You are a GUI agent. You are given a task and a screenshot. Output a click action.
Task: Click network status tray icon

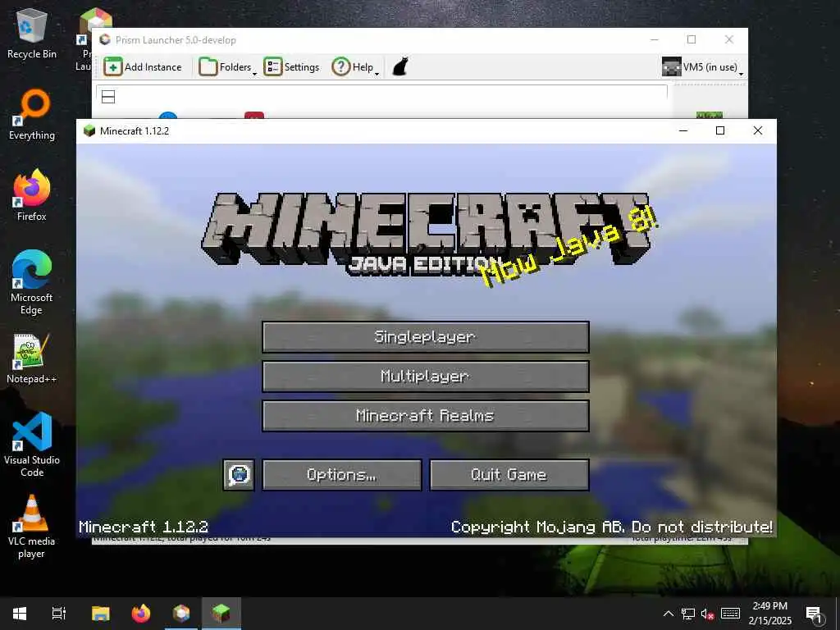click(x=688, y=614)
